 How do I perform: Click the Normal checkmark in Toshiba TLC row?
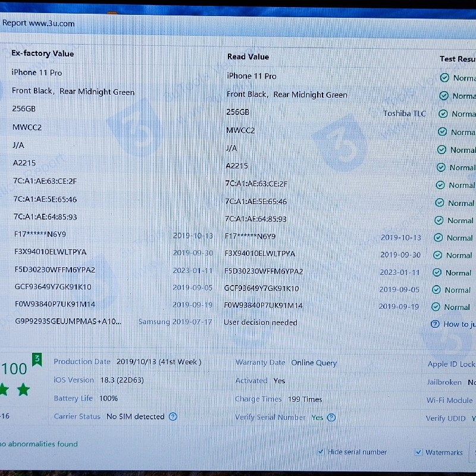point(443,114)
